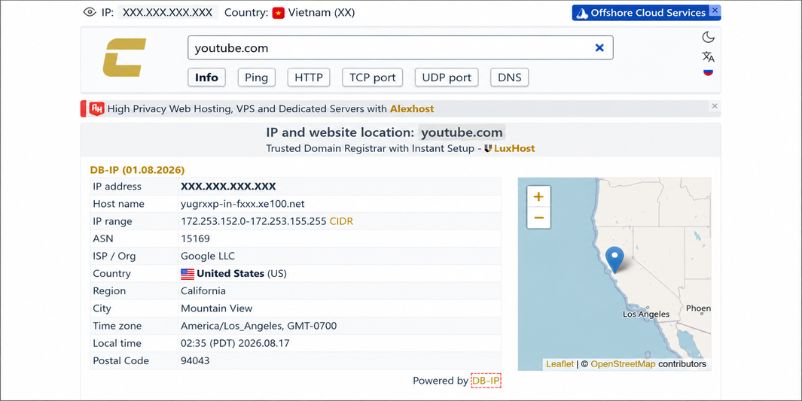
Task: Open the language translation icon
Action: tap(708, 56)
